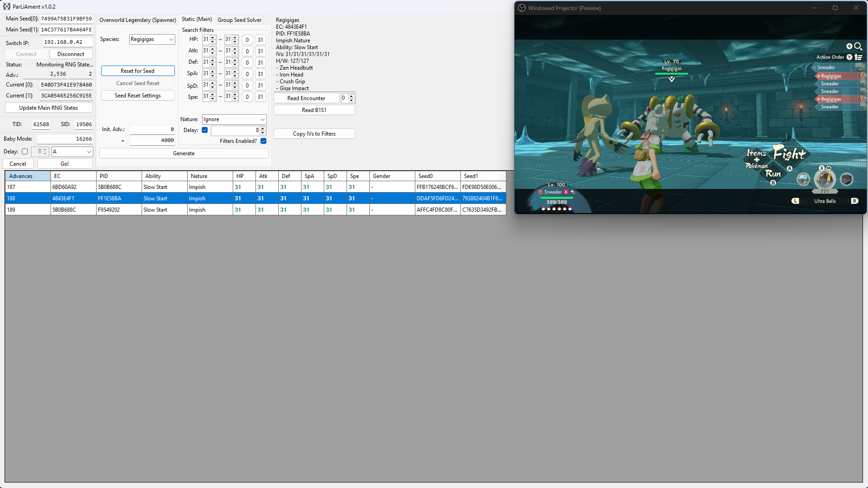Toggle the Delay checkbox in Search Filters

click(204, 130)
